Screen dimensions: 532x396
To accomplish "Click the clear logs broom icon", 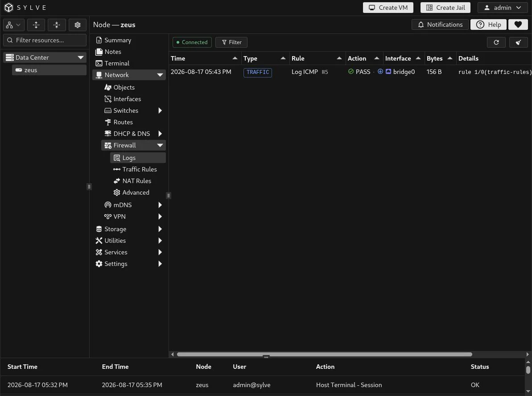I will tap(518, 42).
